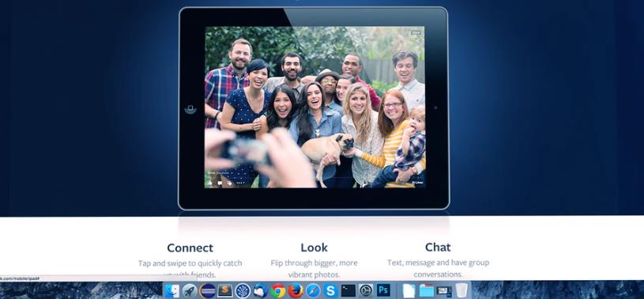The width and height of the screenshot is (644, 299).
Task: Open Sublime Text from the dock
Action: [225, 291]
